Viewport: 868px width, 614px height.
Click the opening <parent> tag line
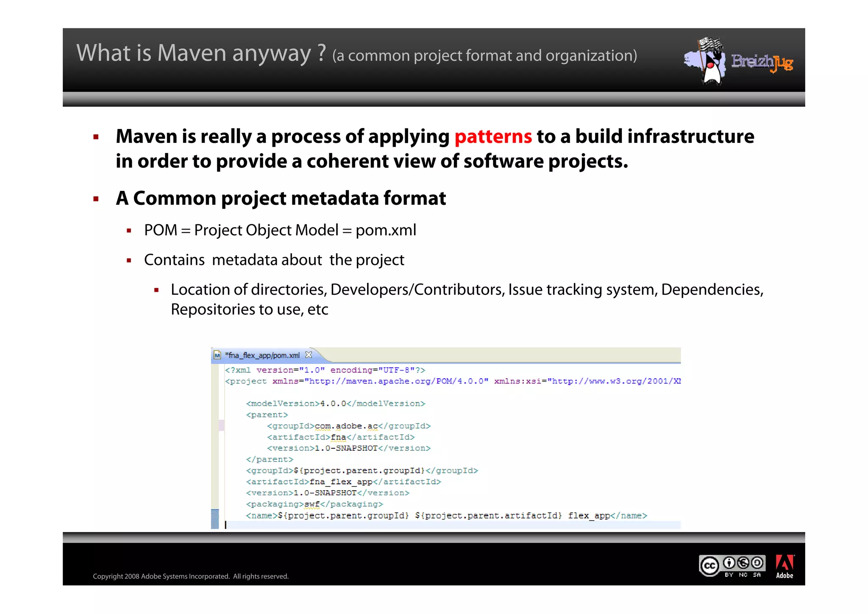(267, 415)
